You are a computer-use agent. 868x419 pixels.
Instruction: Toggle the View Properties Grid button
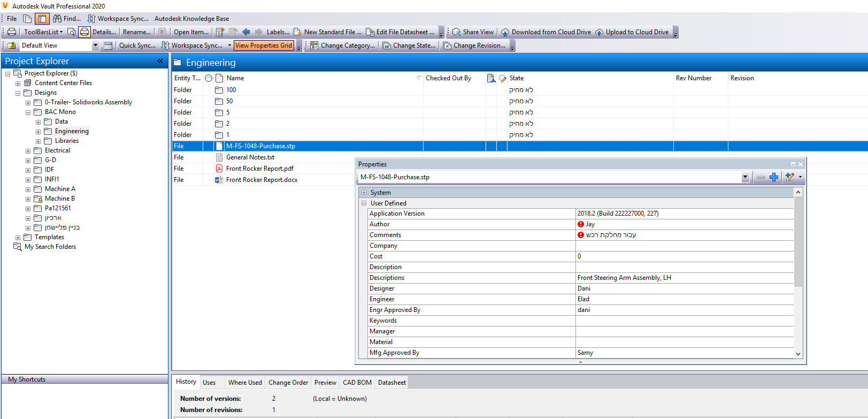coord(264,45)
